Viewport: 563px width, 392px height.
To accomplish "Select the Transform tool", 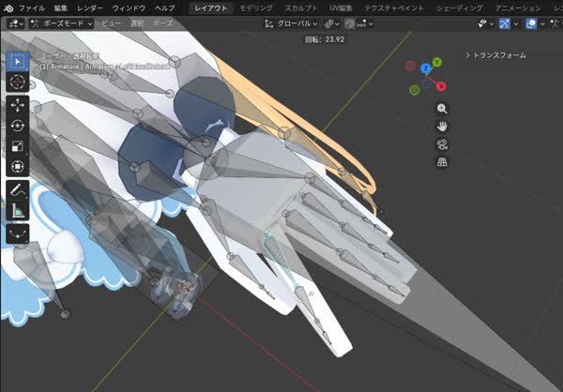I will coord(18,167).
